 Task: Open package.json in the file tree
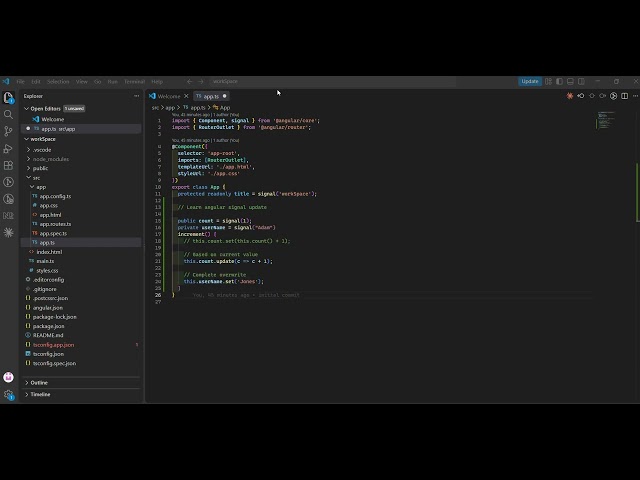[49, 326]
